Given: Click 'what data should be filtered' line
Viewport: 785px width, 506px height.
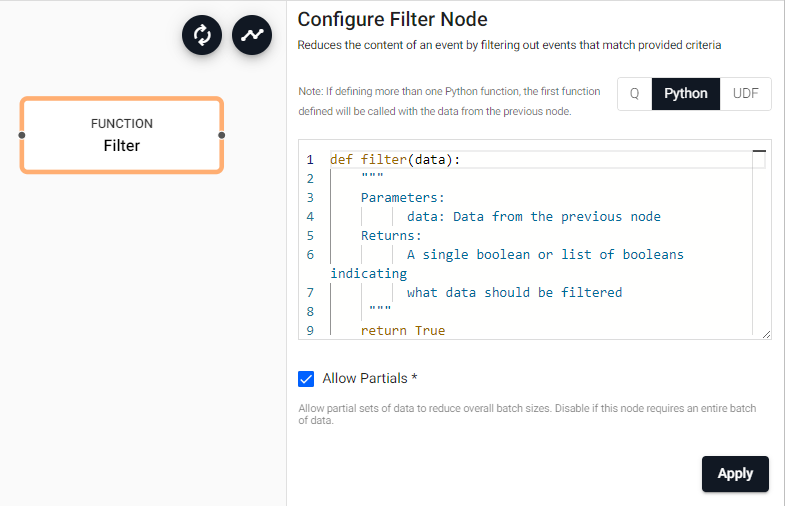Looking at the screenshot, I should pyautogui.click(x=514, y=293).
